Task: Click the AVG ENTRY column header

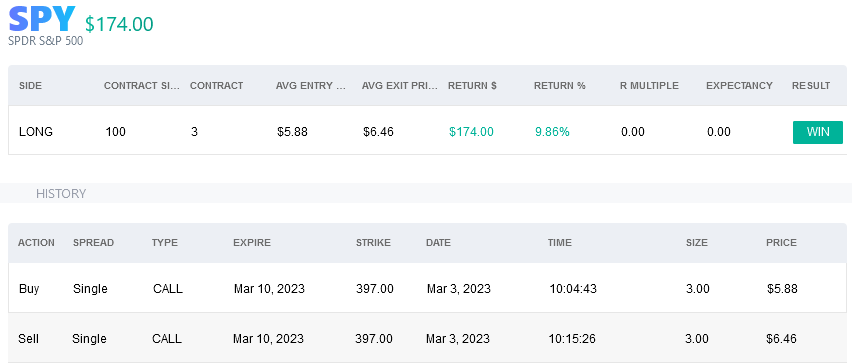Action: 311,86
